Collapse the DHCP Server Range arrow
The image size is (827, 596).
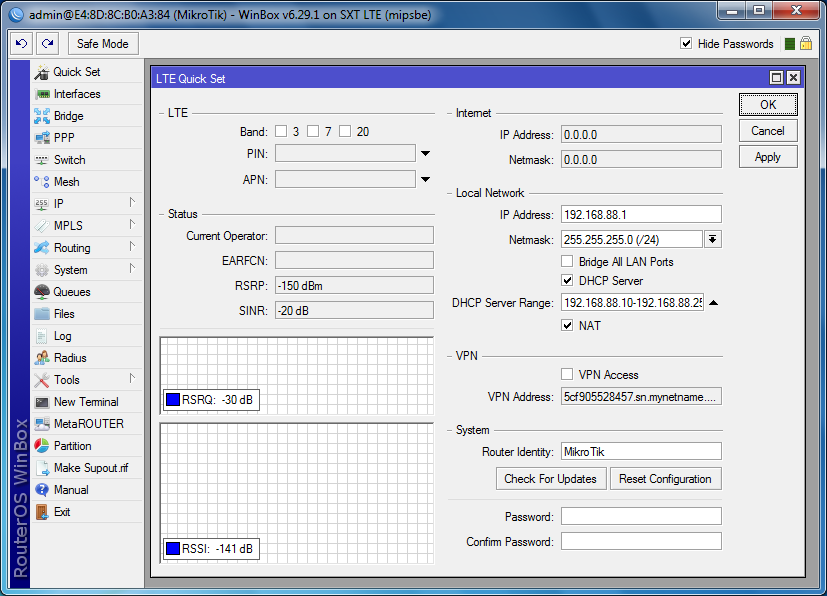click(x=714, y=303)
